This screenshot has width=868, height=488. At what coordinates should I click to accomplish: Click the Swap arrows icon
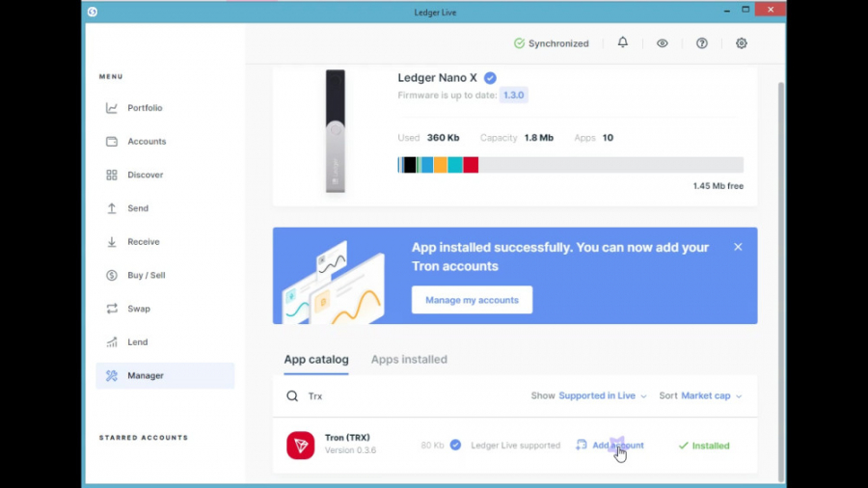112,309
